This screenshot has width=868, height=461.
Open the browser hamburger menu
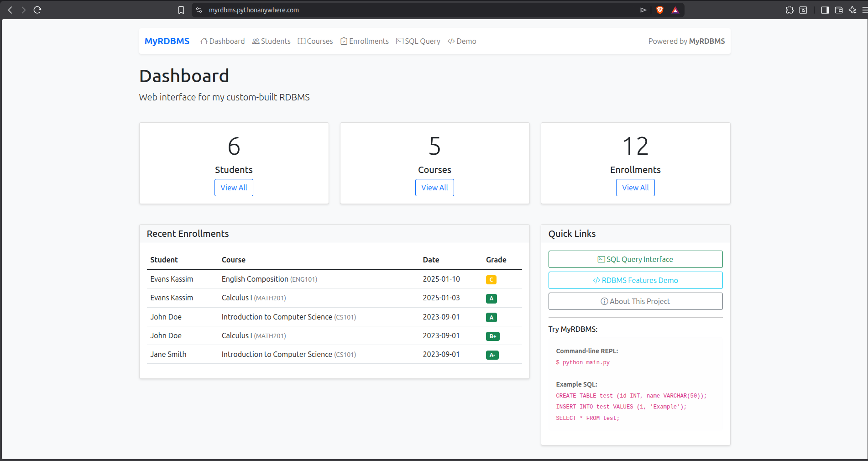(864, 10)
